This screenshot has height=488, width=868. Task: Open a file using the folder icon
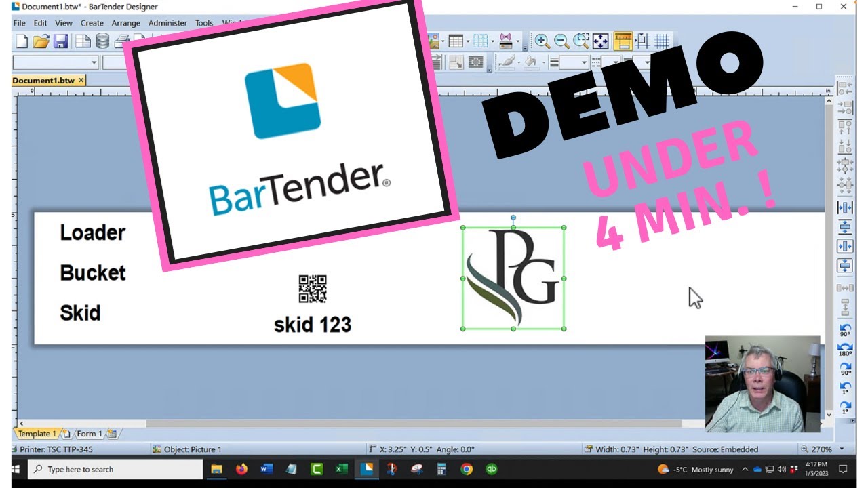[41, 41]
